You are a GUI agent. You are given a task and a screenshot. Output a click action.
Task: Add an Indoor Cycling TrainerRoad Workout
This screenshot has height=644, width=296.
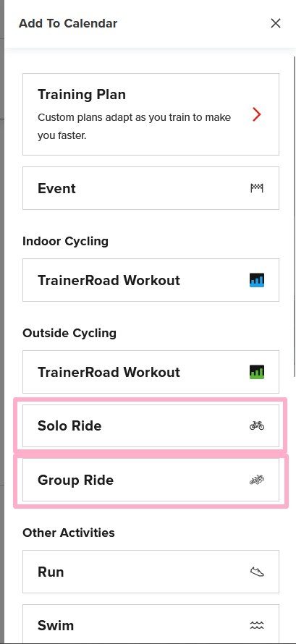coord(151,280)
